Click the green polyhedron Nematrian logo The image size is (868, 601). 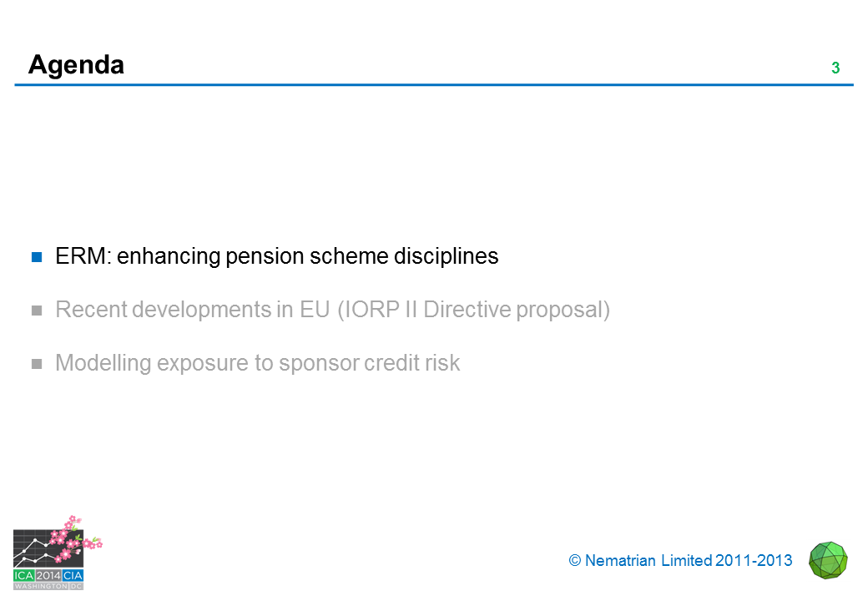click(x=828, y=560)
